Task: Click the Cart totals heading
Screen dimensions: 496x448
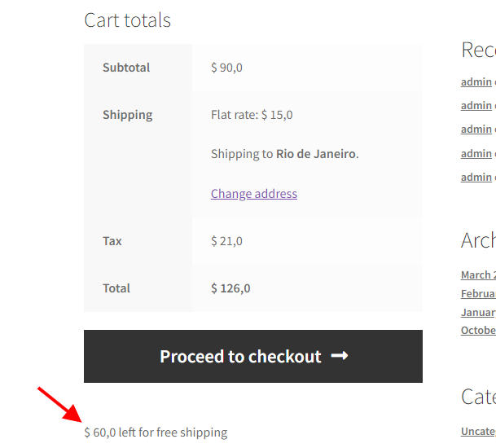Action: [127, 20]
